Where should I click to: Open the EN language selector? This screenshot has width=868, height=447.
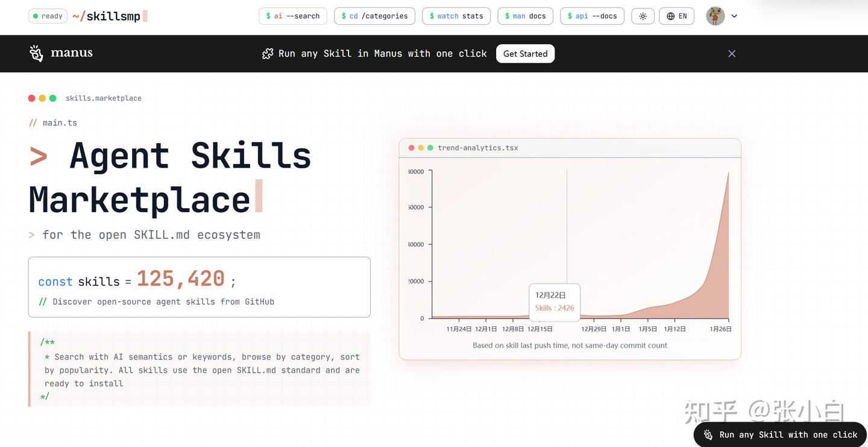[677, 16]
